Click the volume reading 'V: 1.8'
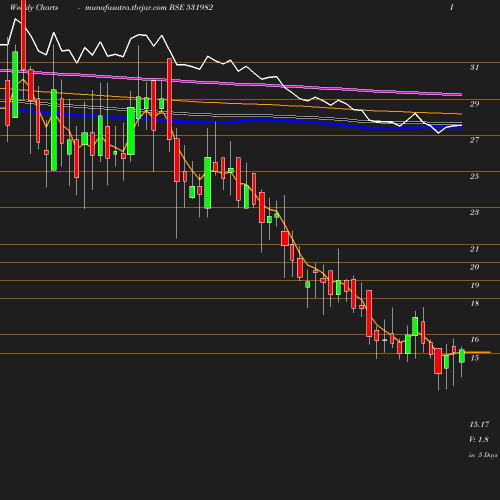The image size is (500, 500). coord(479,439)
